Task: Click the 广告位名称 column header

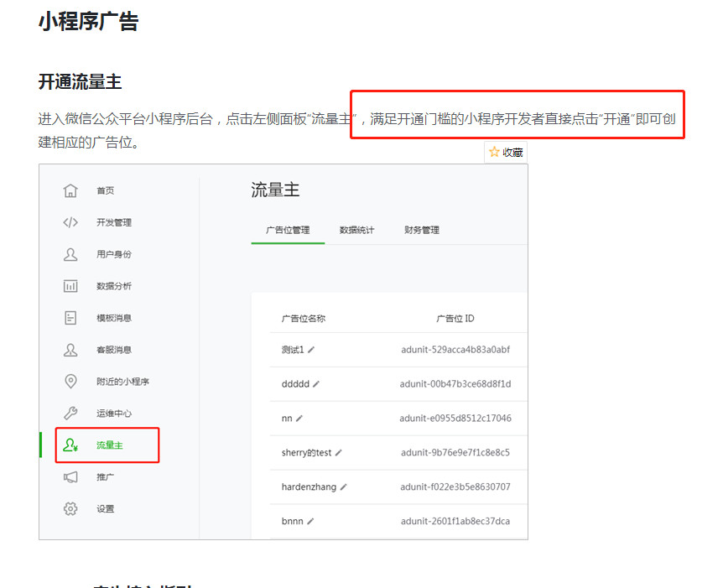Action: (304, 318)
